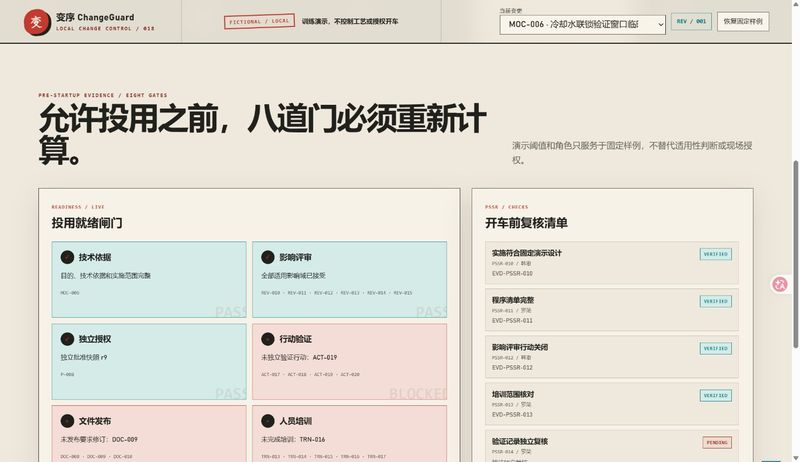Select the 影响评审行动关闭 checklist item

click(x=612, y=357)
